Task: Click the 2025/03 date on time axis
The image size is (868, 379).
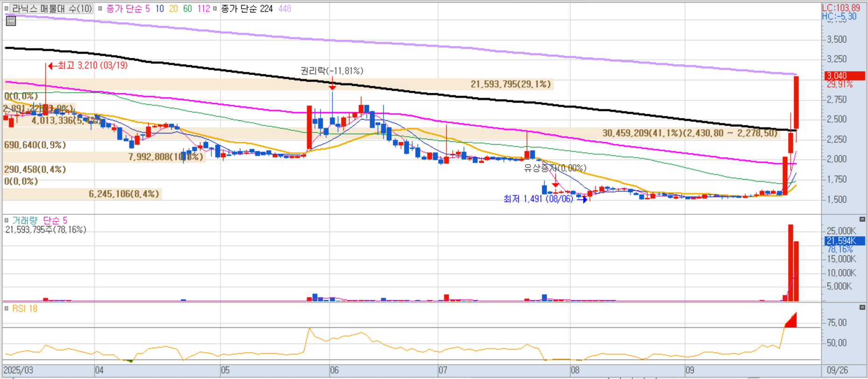Action: [x=18, y=370]
